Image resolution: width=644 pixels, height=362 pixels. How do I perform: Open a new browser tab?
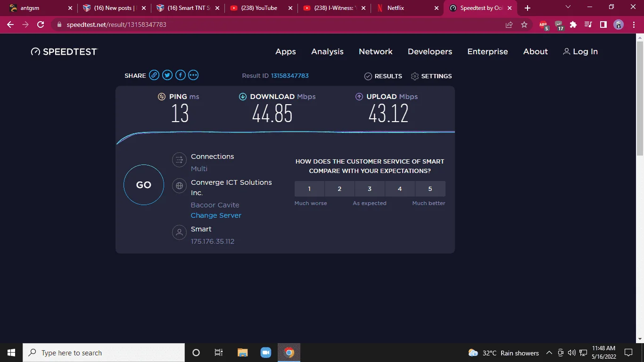coord(528,8)
